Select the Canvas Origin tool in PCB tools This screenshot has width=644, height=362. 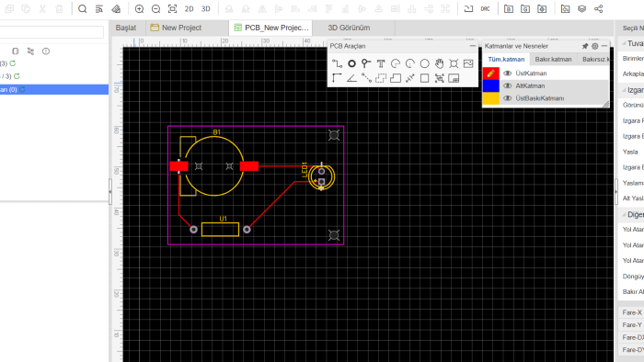(337, 78)
